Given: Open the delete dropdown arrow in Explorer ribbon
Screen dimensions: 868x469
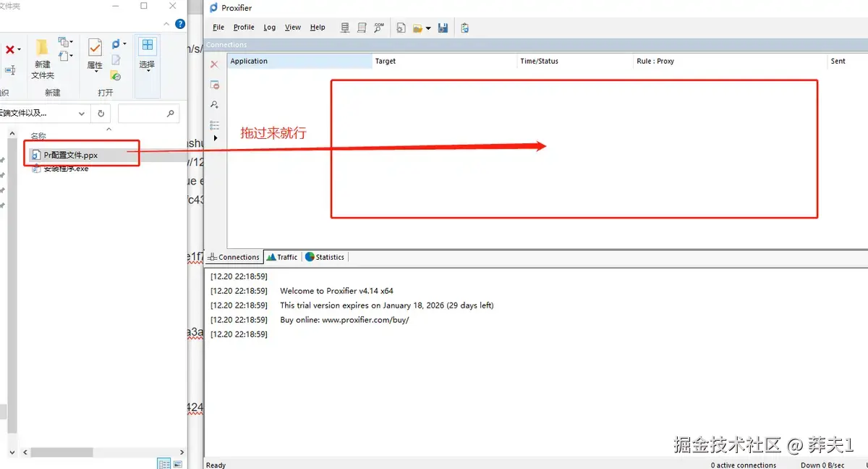Looking at the screenshot, I should (x=19, y=50).
